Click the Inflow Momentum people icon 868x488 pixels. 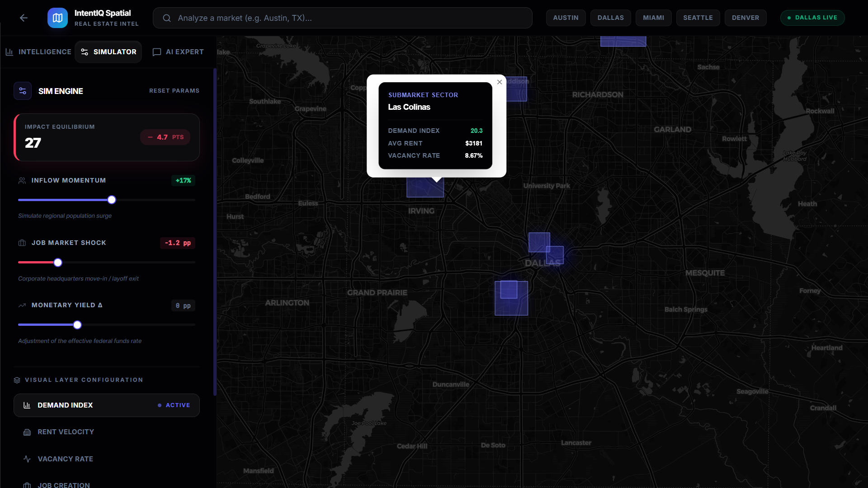pos(22,180)
